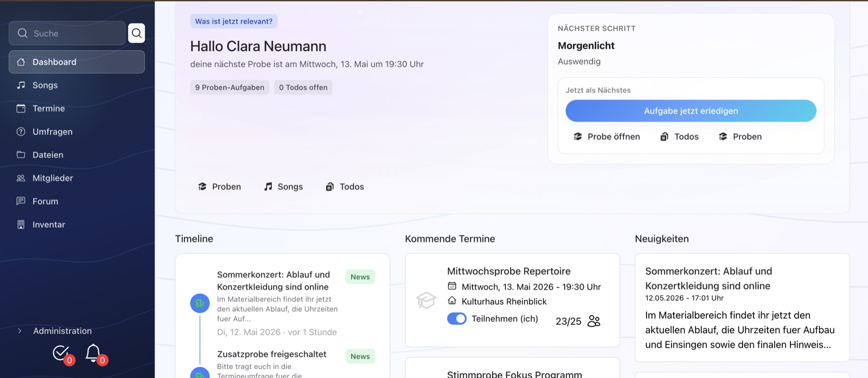The width and height of the screenshot is (868, 378).
Task: Click the search magnifier button beside Suche
Action: click(x=136, y=33)
